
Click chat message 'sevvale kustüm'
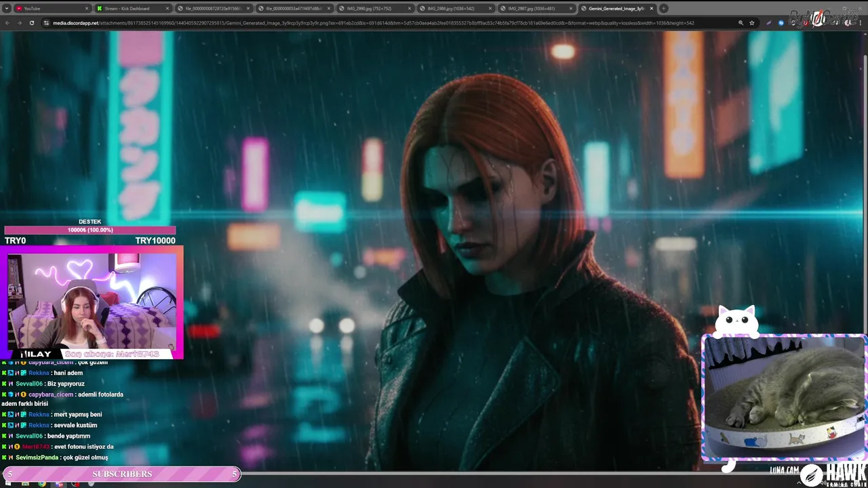click(75, 425)
